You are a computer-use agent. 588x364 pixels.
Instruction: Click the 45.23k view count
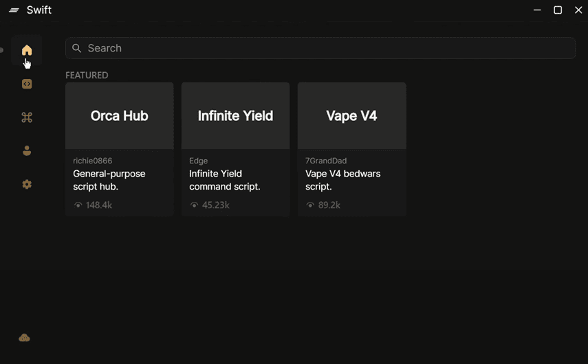point(216,205)
